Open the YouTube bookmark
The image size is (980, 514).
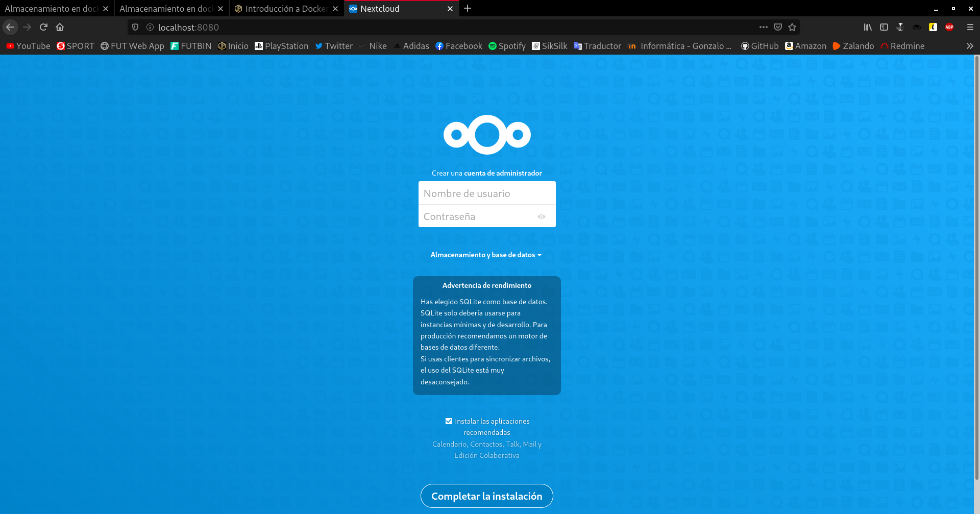pyautogui.click(x=28, y=46)
